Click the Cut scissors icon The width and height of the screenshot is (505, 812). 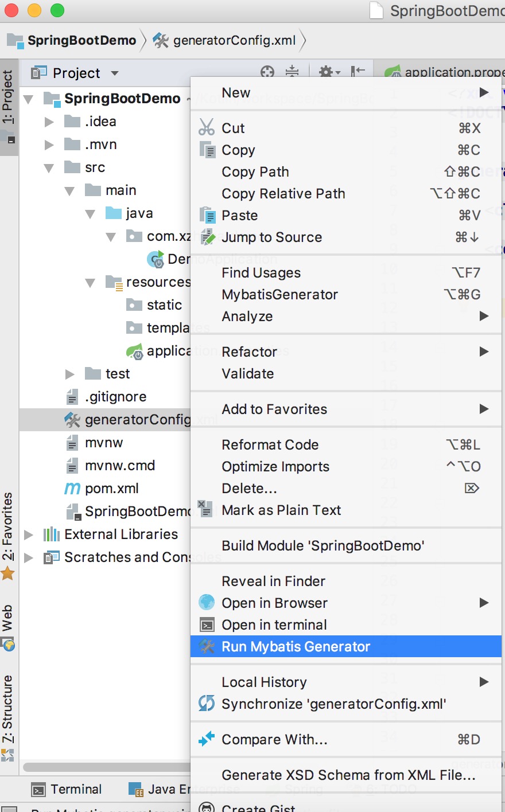(x=207, y=127)
